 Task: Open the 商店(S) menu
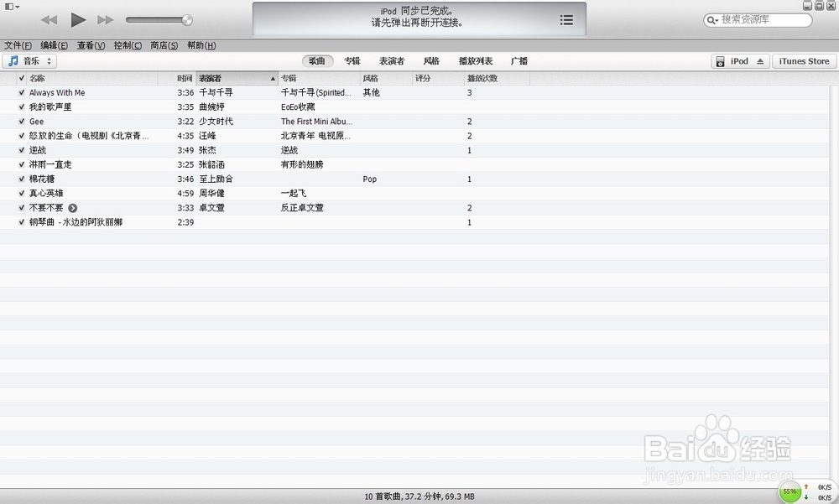(x=164, y=45)
